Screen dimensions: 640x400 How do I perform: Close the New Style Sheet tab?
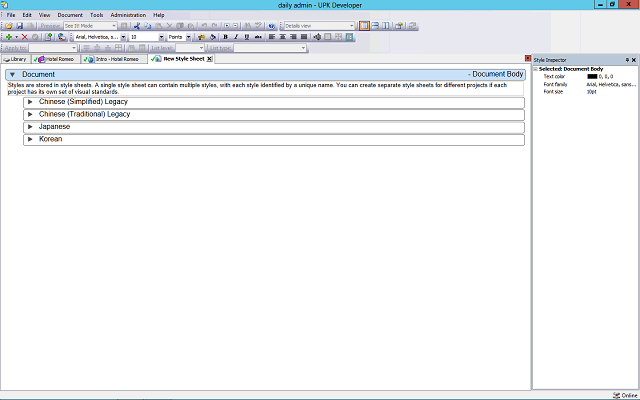click(209, 59)
